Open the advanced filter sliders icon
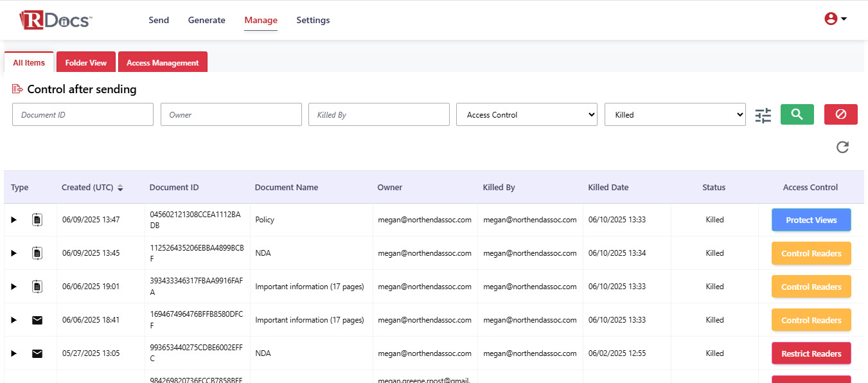This screenshot has height=383, width=868. [x=763, y=116]
